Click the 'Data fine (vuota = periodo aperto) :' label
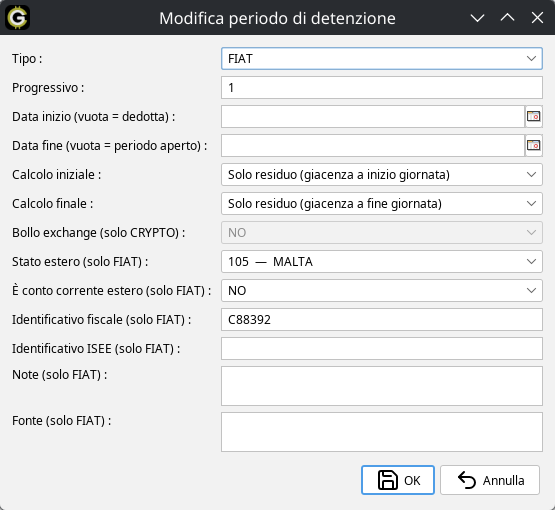 click(109, 145)
